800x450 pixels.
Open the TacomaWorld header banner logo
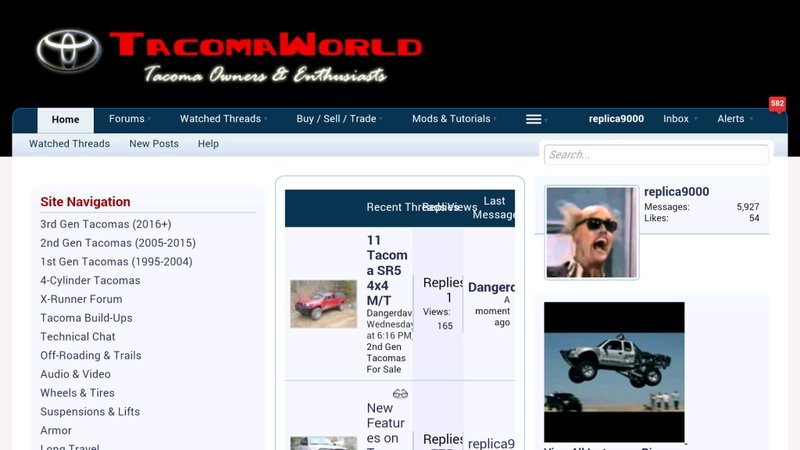point(230,55)
